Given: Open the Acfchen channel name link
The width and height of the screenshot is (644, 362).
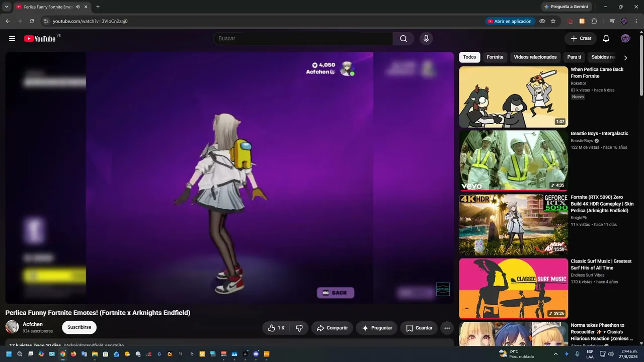Looking at the screenshot, I should click(x=33, y=324).
